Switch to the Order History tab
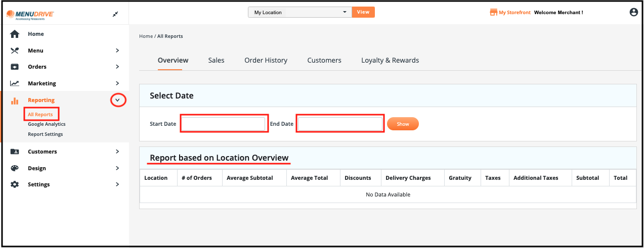The width and height of the screenshot is (644, 248). (x=266, y=60)
